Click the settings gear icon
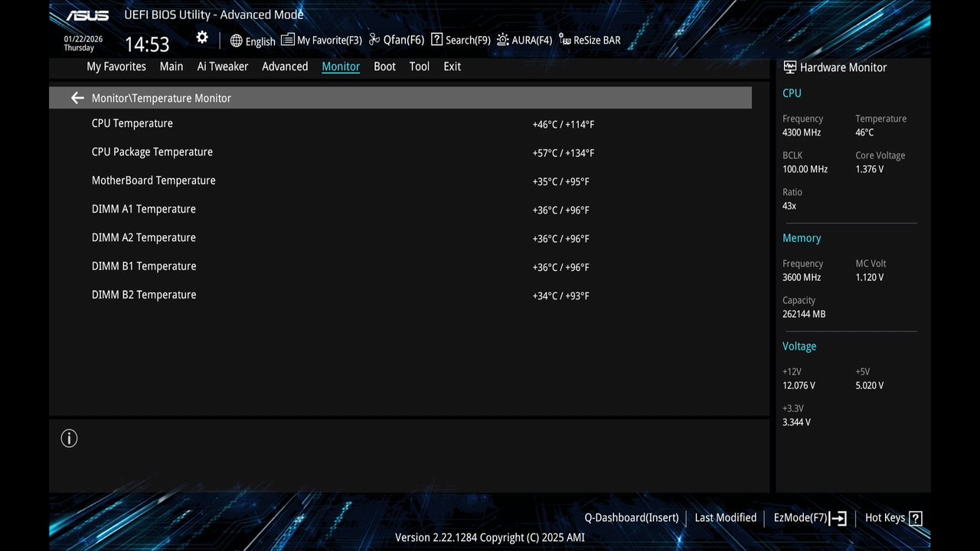The height and width of the screenshot is (551, 980). pyautogui.click(x=201, y=37)
